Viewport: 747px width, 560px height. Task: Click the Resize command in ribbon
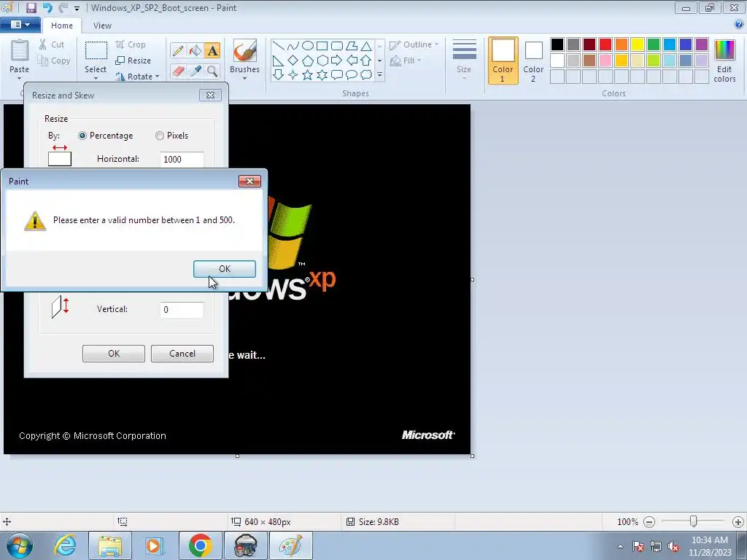[x=133, y=61]
